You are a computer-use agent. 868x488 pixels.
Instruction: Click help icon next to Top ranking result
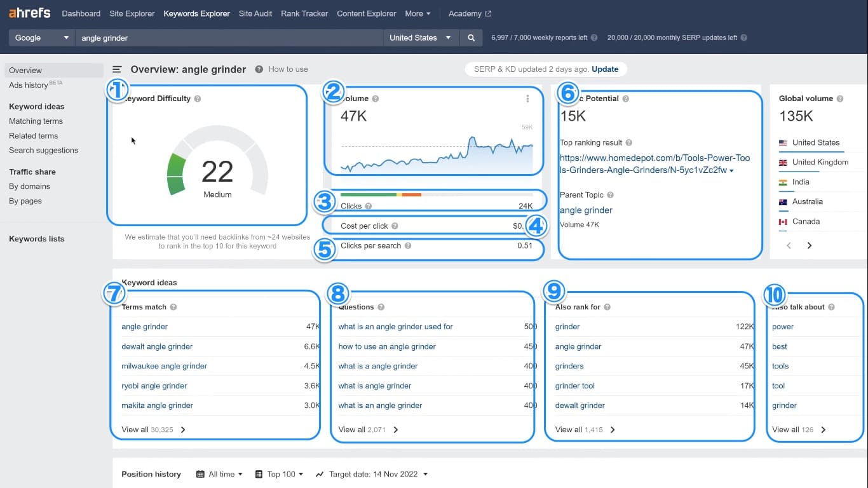628,143
